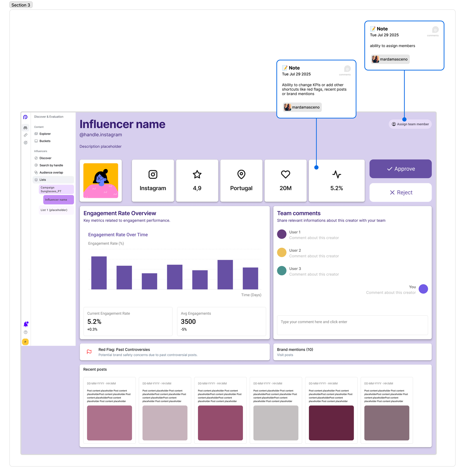Click the Instagram platform card
The width and height of the screenshot is (465, 476).
point(153,181)
